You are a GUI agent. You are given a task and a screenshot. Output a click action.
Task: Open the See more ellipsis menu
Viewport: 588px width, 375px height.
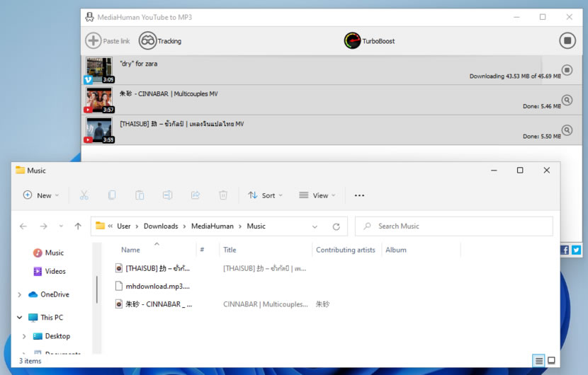(x=359, y=195)
